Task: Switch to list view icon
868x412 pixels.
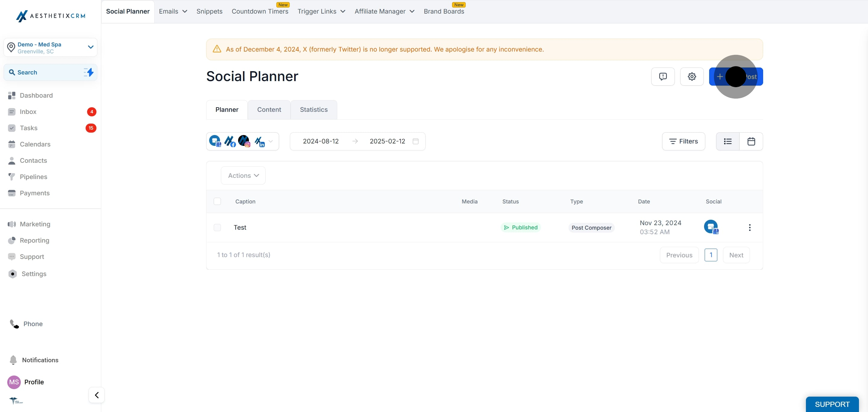Action: 728,141
